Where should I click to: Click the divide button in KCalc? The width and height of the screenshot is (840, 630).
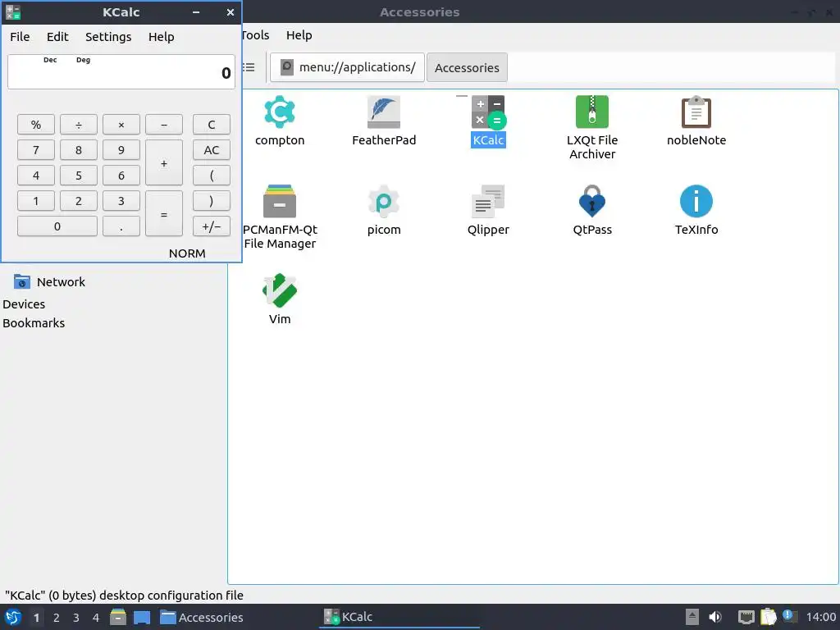pyautogui.click(x=79, y=125)
